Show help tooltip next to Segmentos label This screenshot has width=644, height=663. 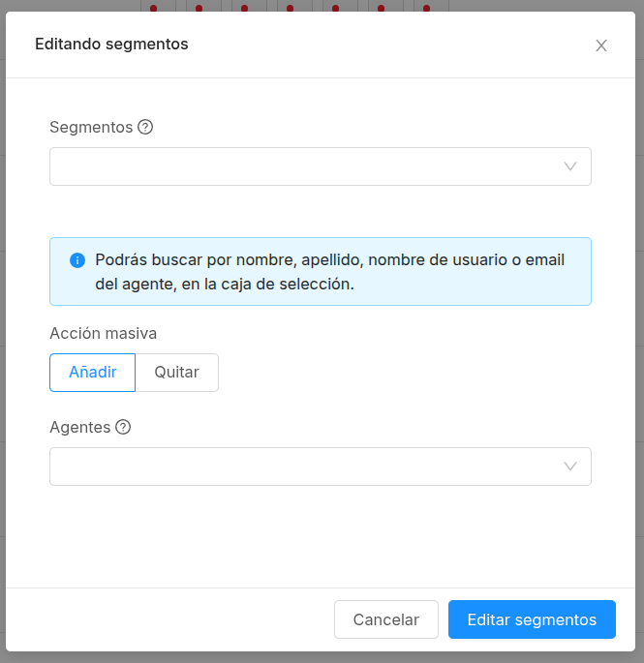[145, 127]
